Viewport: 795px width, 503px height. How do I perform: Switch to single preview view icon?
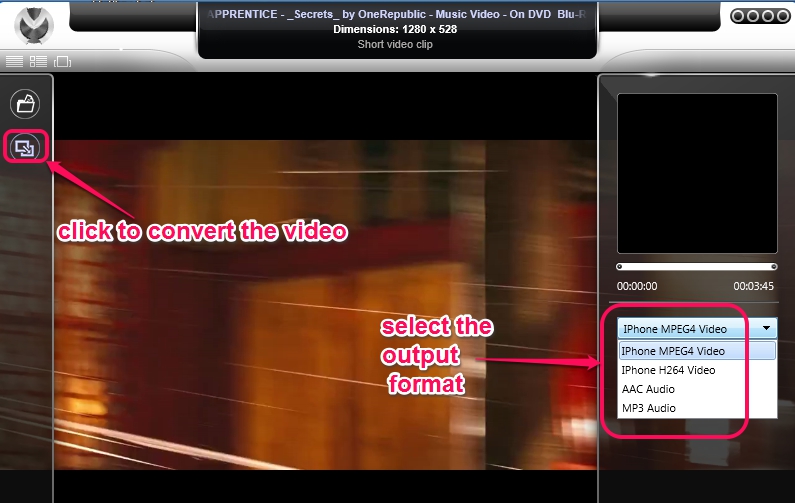pos(62,61)
